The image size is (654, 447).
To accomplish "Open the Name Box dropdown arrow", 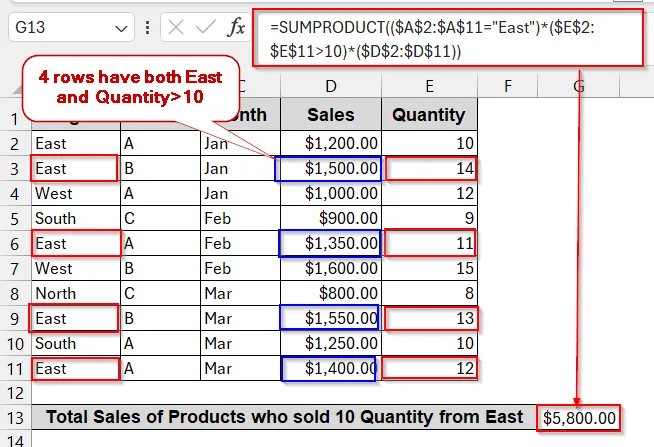I will click(121, 29).
